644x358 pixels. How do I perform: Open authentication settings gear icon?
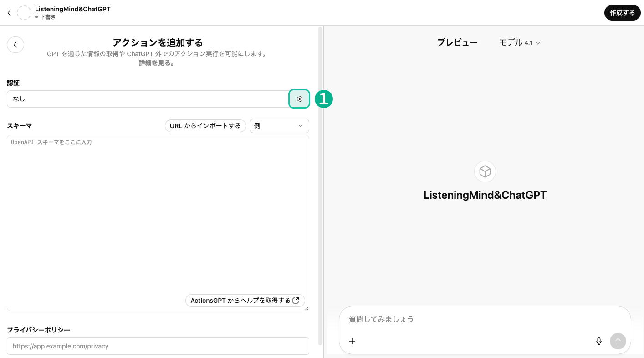pyautogui.click(x=299, y=99)
